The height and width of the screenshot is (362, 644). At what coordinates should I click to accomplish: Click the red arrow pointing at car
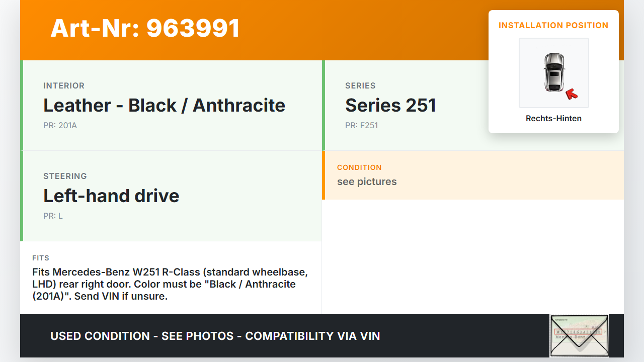571,94
